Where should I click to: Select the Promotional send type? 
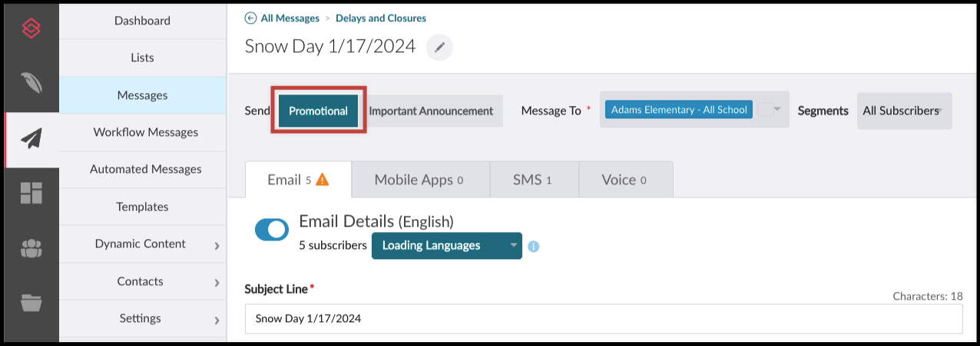coord(318,111)
